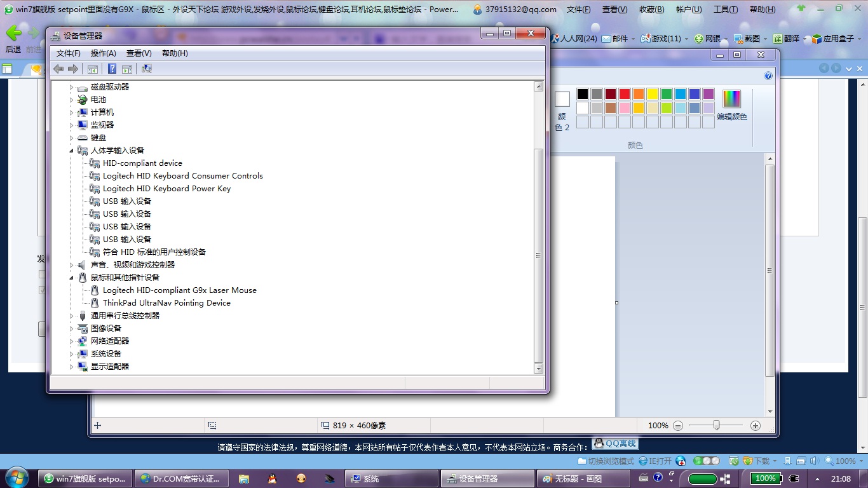Click the keyboard (键盘) category icon
The width and height of the screenshot is (868, 488).
83,138
